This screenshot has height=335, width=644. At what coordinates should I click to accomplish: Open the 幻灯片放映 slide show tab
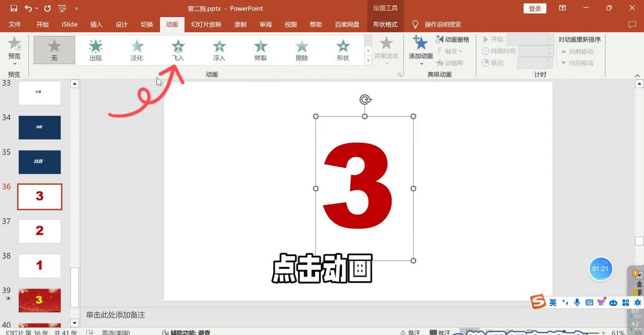[206, 24]
